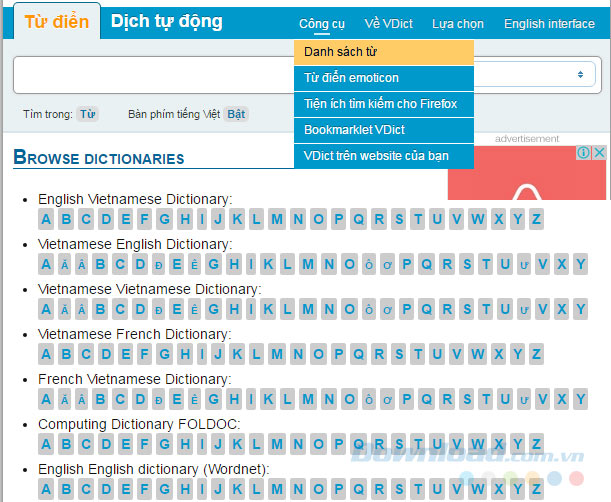Browse letter E in English English Wordnet dictionary

pos(125,489)
